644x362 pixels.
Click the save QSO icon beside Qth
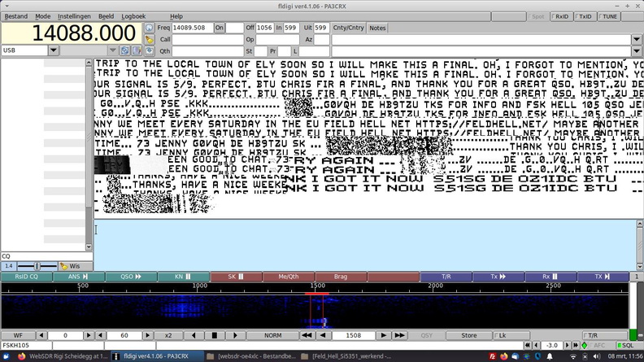150,50
